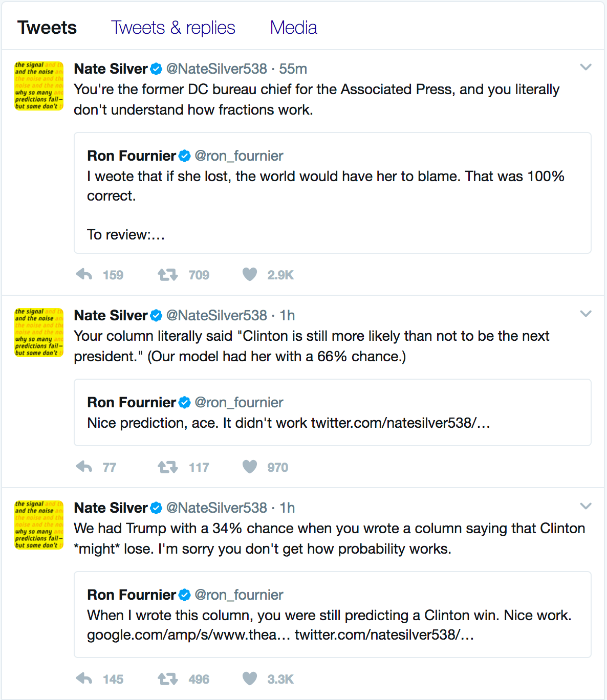The width and height of the screenshot is (607, 700).
Task: Switch to the Tweets & replies tab
Action: (x=173, y=28)
